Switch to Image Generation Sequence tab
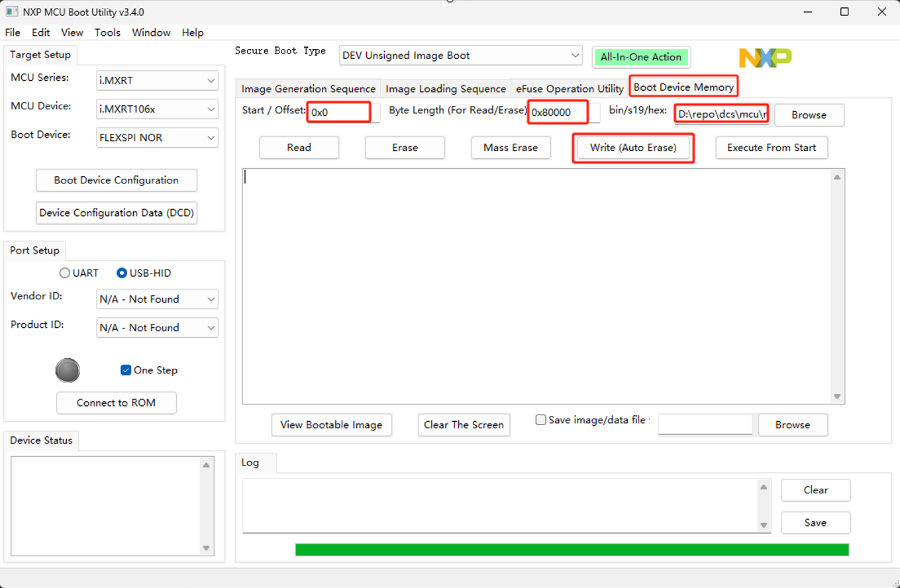 (x=309, y=89)
